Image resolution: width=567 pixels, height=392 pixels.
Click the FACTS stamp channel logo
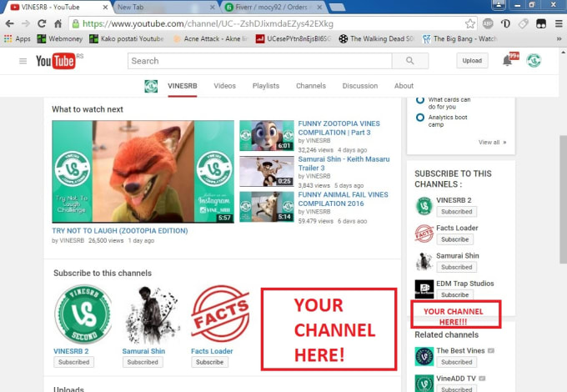(220, 314)
